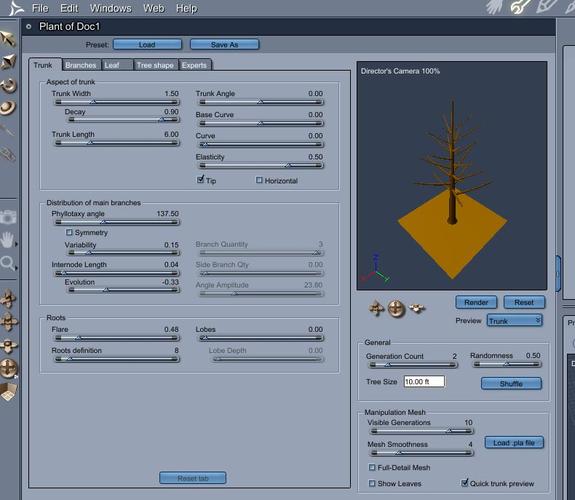Click the camera icon in left toolbar
The image size is (575, 500).
click(x=8, y=217)
